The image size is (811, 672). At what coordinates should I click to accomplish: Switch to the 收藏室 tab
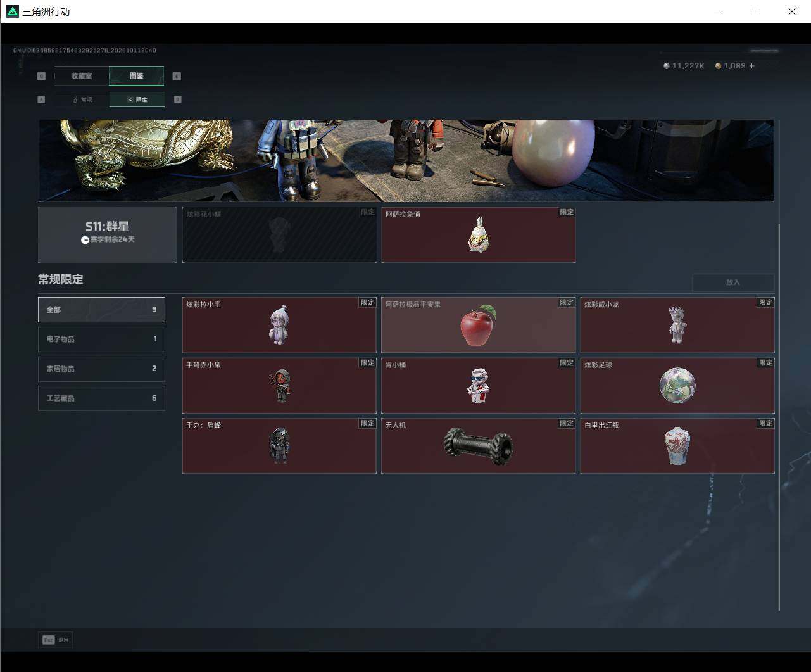point(82,76)
